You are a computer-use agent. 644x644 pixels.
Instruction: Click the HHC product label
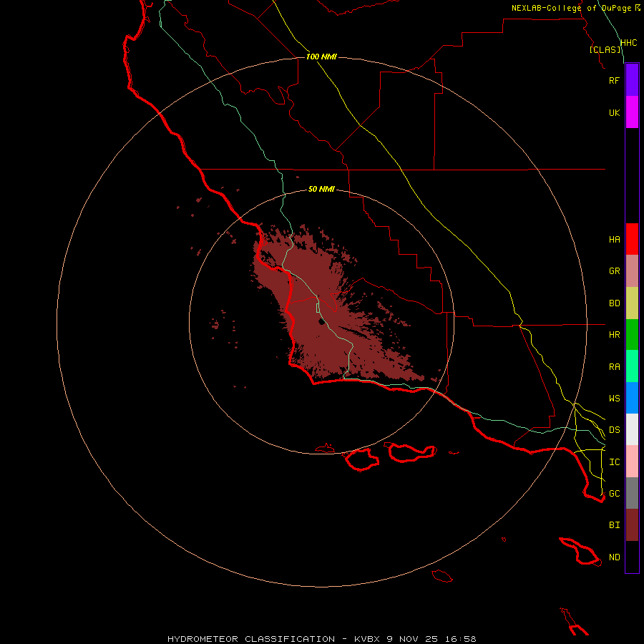click(628, 43)
